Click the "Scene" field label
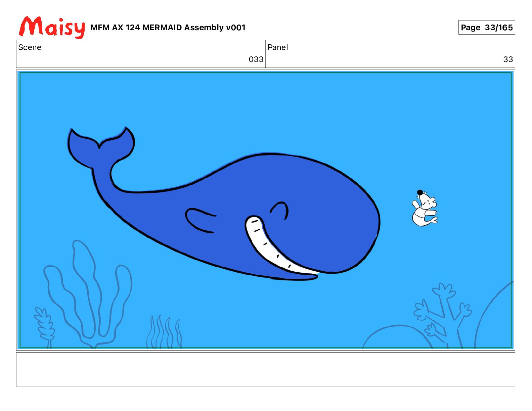Image resolution: width=532 pixels, height=411 pixels. click(30, 47)
